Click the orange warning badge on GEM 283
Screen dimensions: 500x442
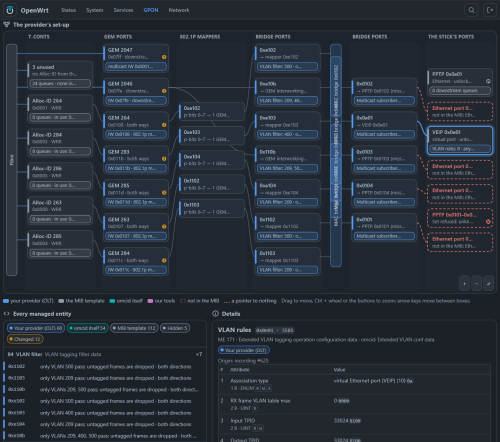[164, 159]
